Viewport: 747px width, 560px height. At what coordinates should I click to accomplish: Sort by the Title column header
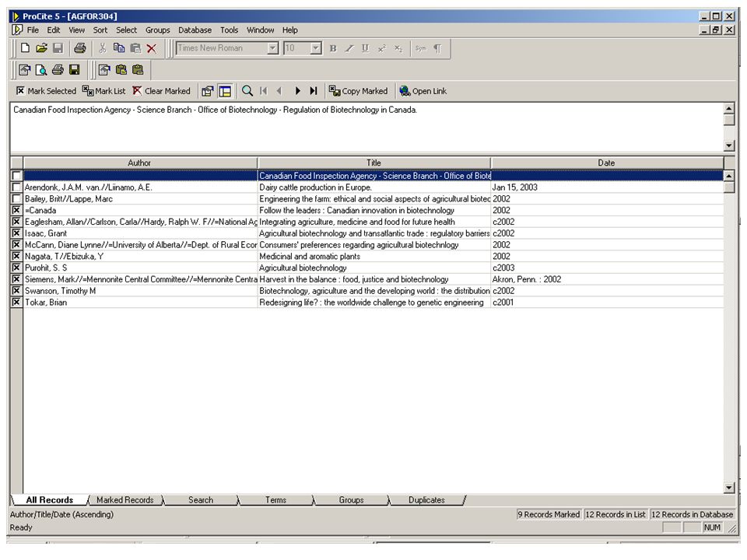tap(374, 163)
